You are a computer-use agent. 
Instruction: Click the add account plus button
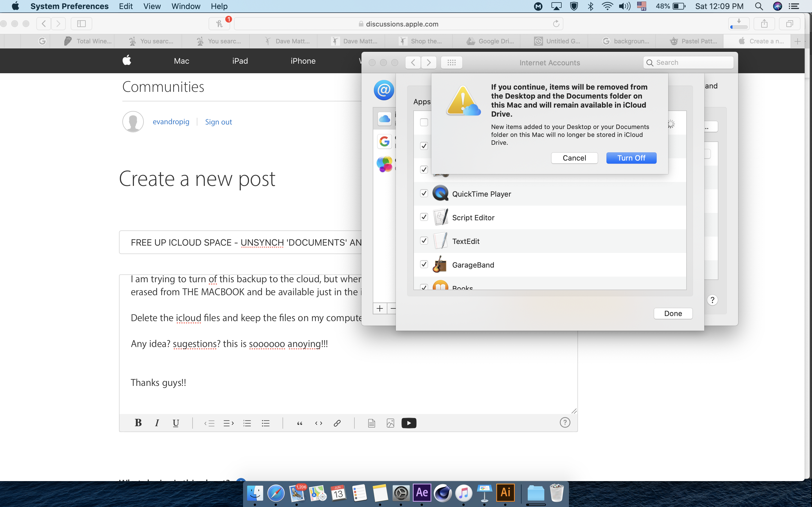pyautogui.click(x=380, y=308)
